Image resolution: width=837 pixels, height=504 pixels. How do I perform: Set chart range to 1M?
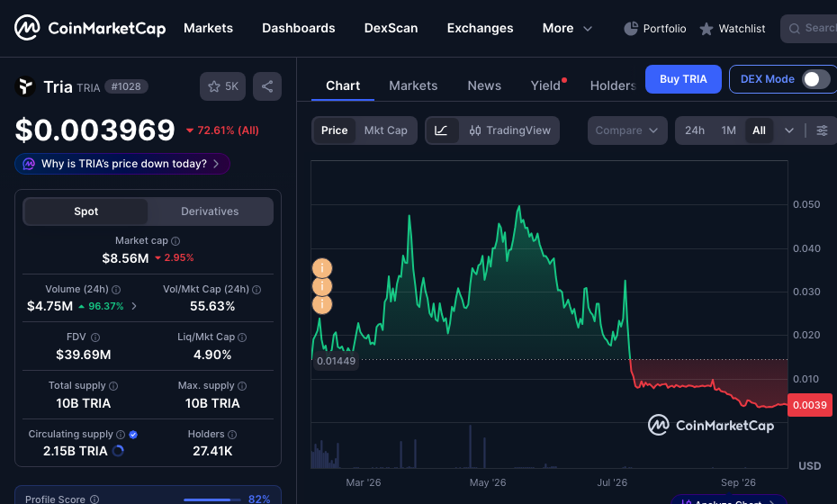728,130
